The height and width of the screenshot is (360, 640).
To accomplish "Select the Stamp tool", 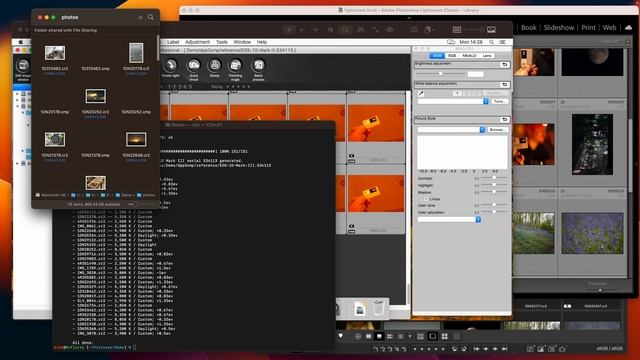I will pyautogui.click(x=214, y=68).
